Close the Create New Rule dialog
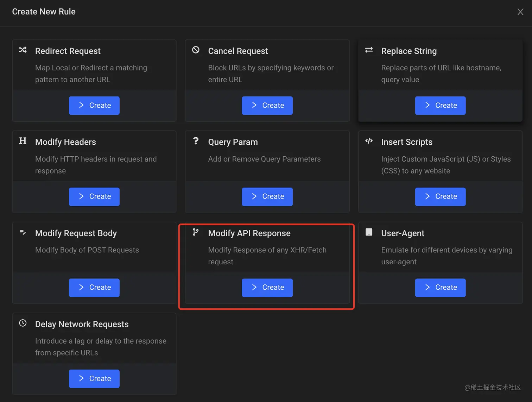The width and height of the screenshot is (532, 402). [x=520, y=12]
